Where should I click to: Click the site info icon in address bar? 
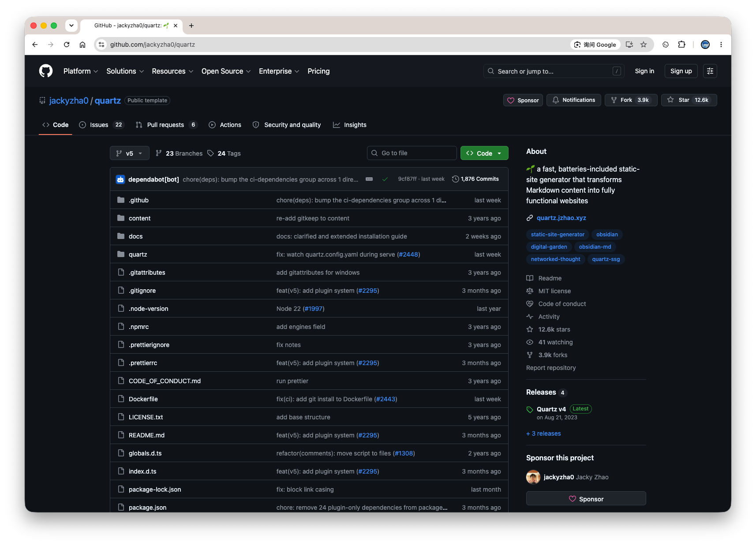point(101,45)
